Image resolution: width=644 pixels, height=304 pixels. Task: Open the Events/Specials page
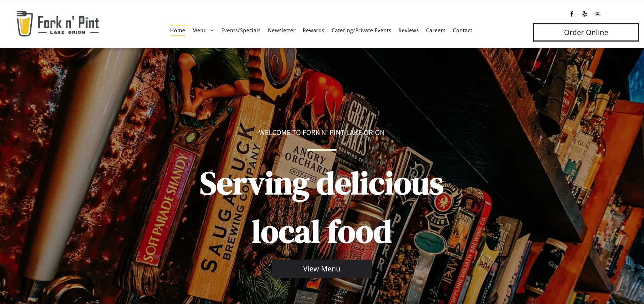[x=241, y=30]
